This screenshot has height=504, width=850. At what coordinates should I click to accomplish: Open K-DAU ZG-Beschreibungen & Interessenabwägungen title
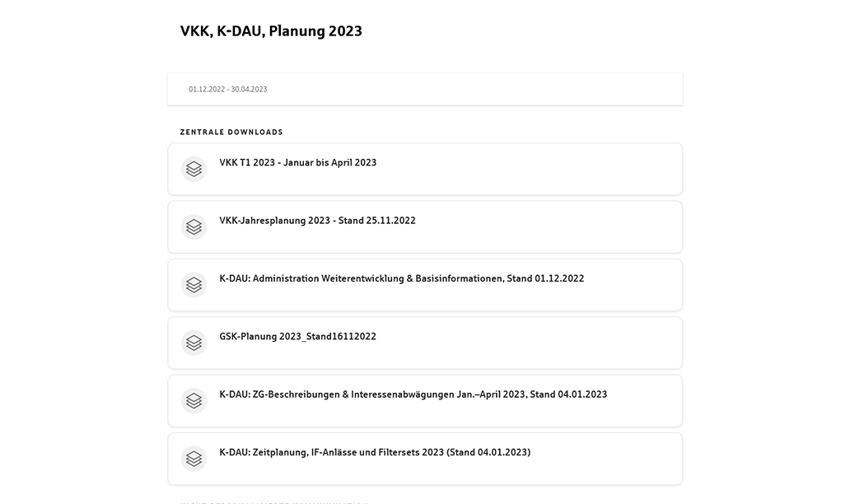click(x=413, y=394)
